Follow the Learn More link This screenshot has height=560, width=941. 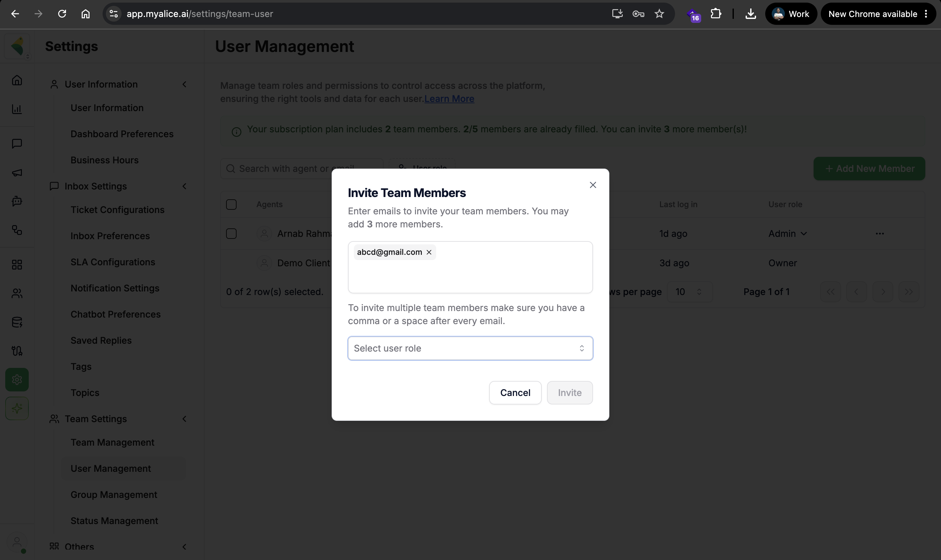tap(449, 99)
